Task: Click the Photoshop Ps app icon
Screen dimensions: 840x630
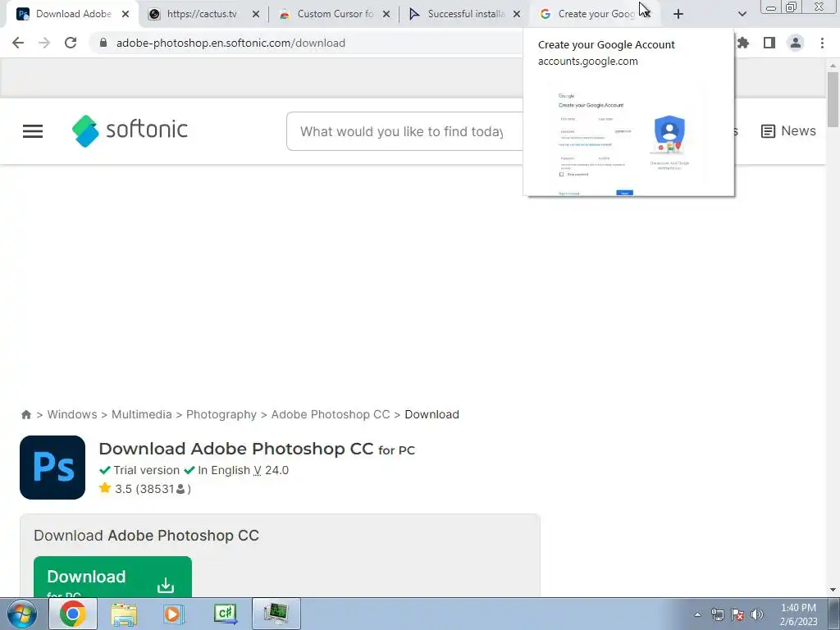Action: coord(52,467)
